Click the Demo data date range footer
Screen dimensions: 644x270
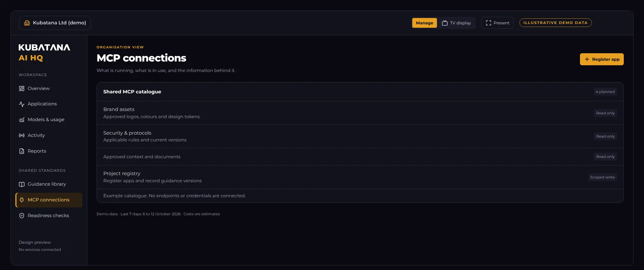tap(158, 214)
